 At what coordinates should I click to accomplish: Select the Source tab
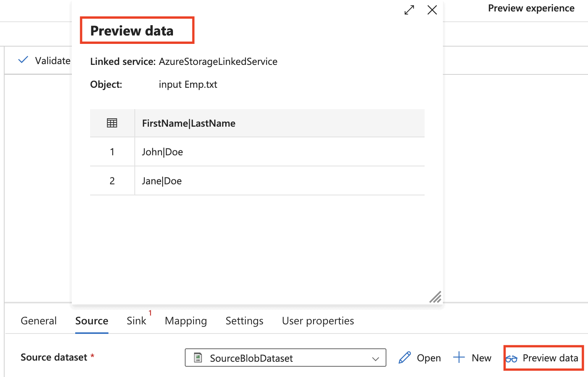tap(92, 321)
